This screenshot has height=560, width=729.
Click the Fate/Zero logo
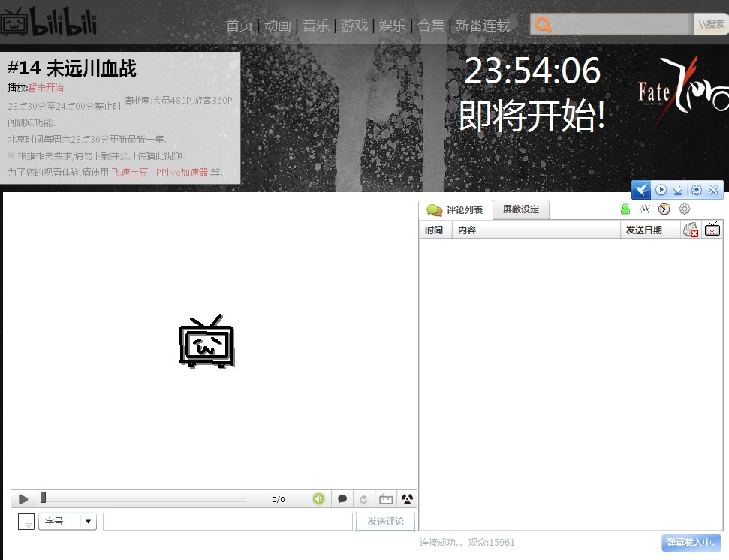click(x=683, y=91)
